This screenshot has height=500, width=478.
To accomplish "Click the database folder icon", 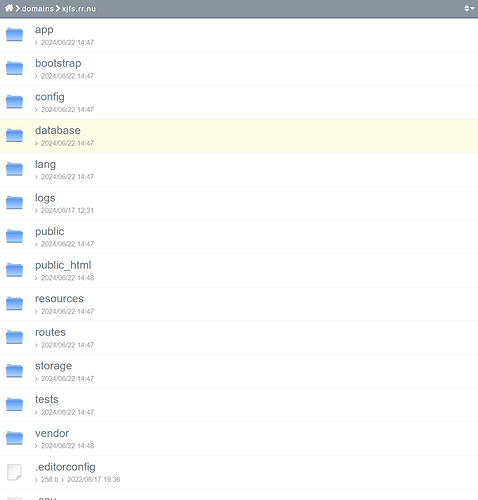I will click(14, 135).
